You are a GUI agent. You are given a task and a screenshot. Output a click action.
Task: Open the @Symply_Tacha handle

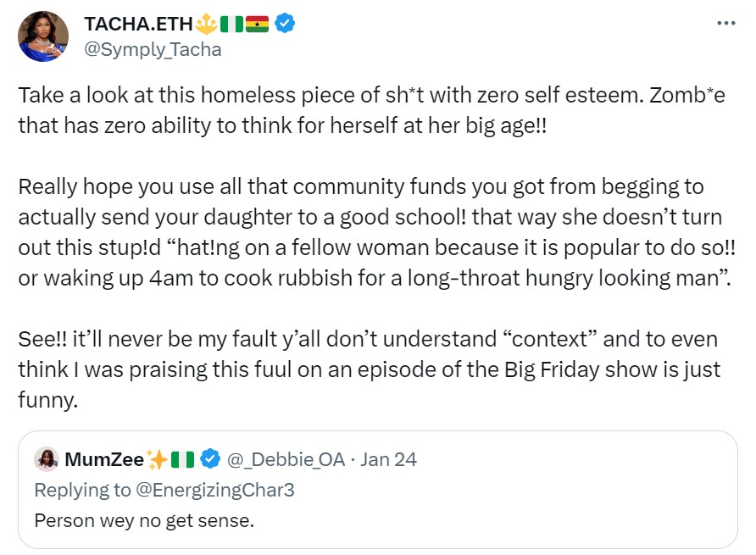[x=153, y=49]
